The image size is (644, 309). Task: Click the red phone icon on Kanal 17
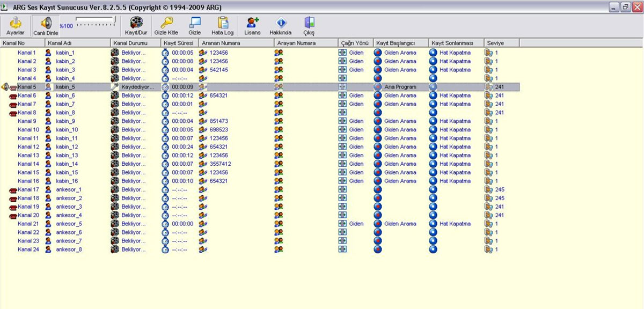coord(13,190)
